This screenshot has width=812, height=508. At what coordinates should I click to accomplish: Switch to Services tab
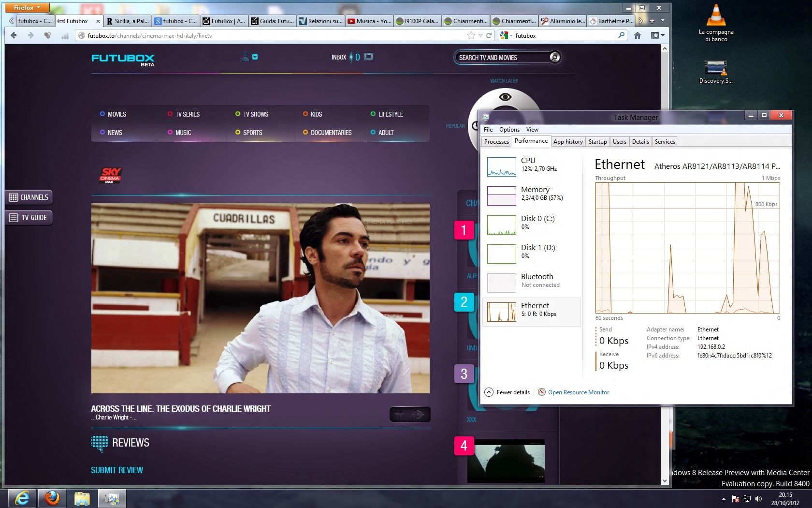(665, 142)
